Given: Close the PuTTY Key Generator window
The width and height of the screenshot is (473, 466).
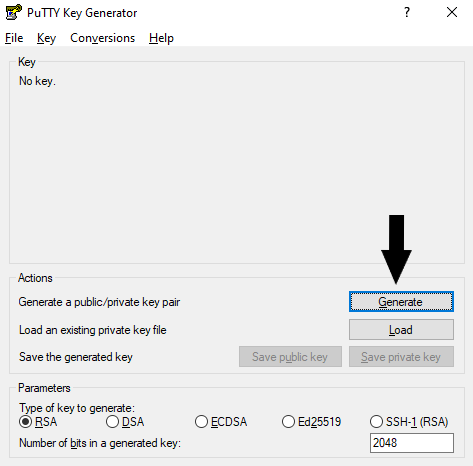Looking at the screenshot, I should pos(452,12).
